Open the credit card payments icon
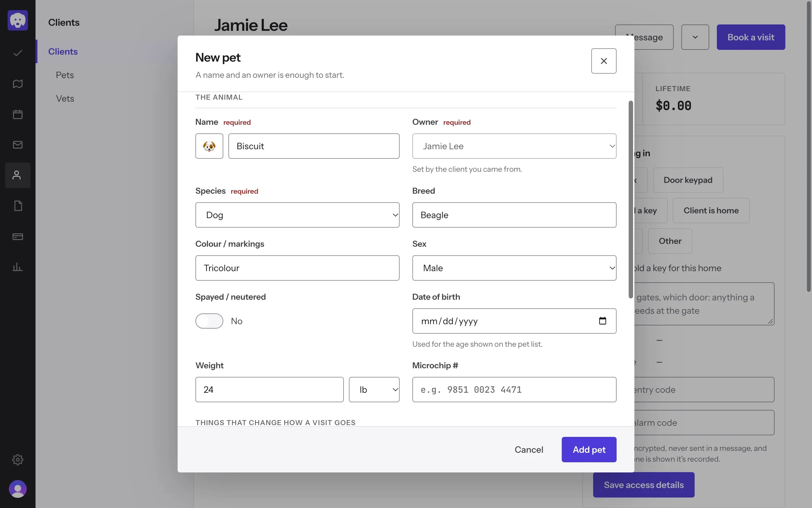This screenshot has width=812, height=508. [x=17, y=237]
